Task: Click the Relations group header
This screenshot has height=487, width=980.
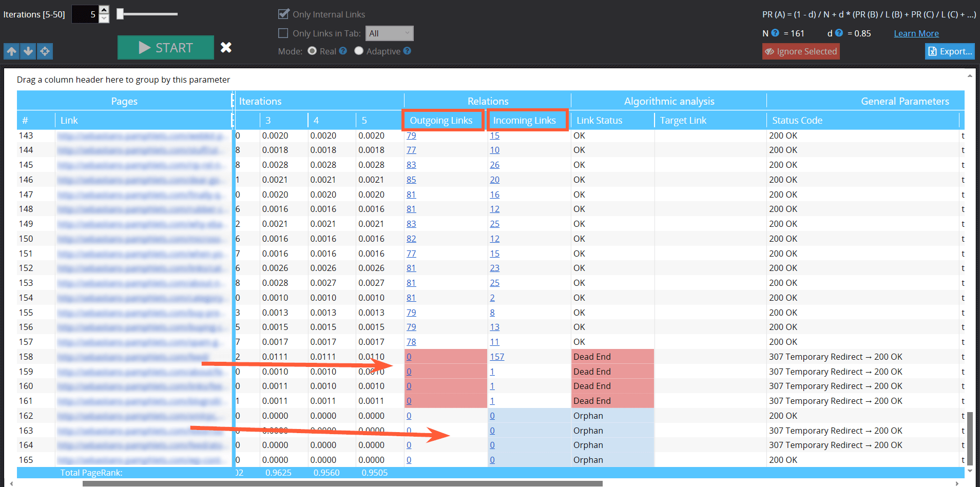Action: pyautogui.click(x=488, y=101)
